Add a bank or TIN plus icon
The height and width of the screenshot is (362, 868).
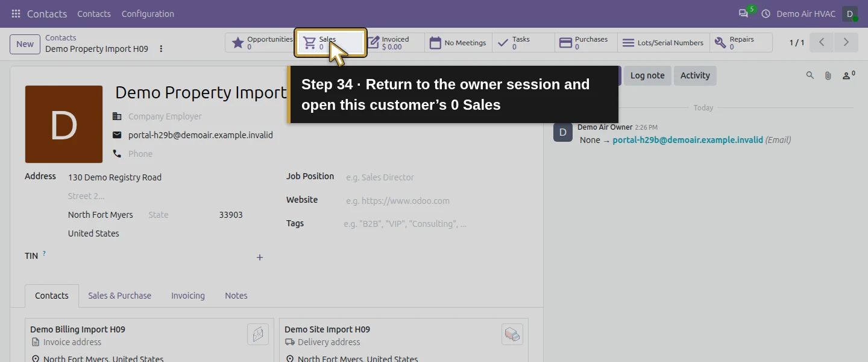(x=260, y=258)
